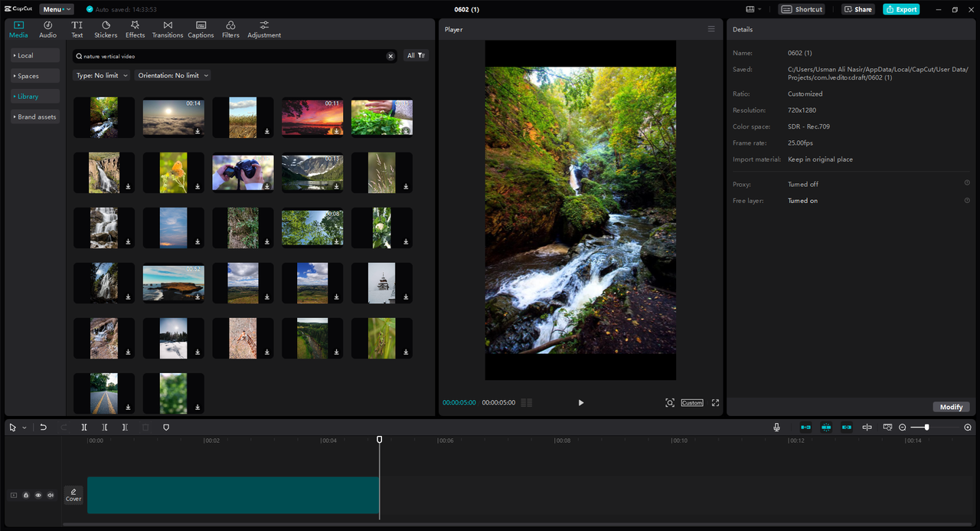The height and width of the screenshot is (531, 980).
Task: Toggle main track magnet on
Action: coord(805,428)
